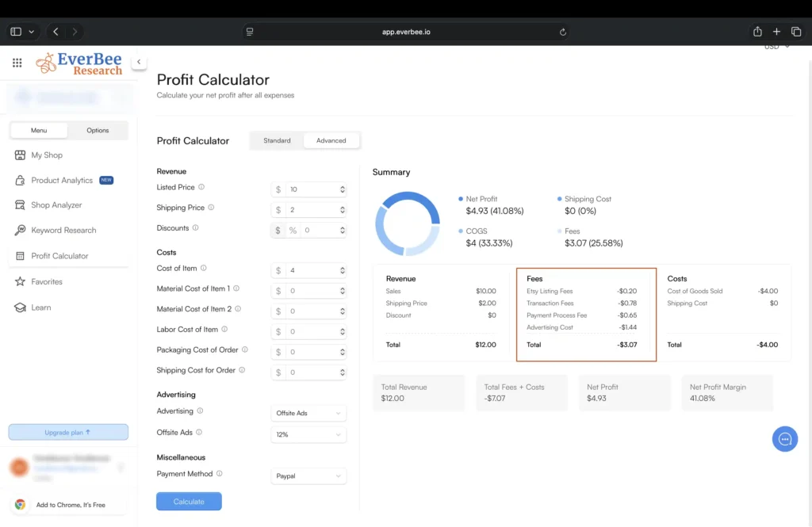Click the info icon beside Listed Price

point(201,188)
